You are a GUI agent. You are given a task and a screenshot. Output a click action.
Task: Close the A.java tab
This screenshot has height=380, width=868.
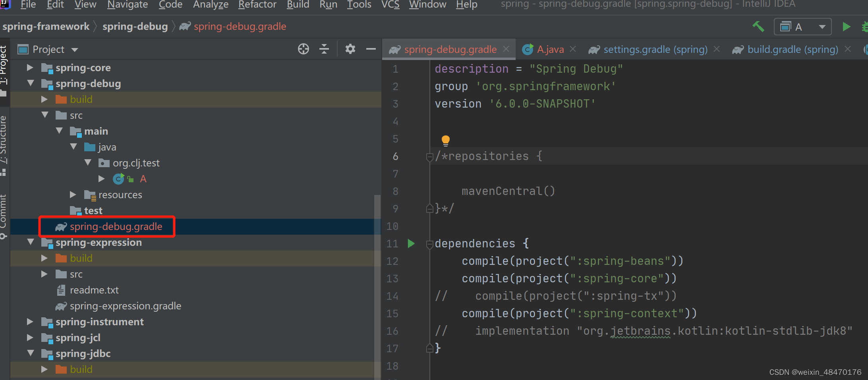click(x=573, y=49)
